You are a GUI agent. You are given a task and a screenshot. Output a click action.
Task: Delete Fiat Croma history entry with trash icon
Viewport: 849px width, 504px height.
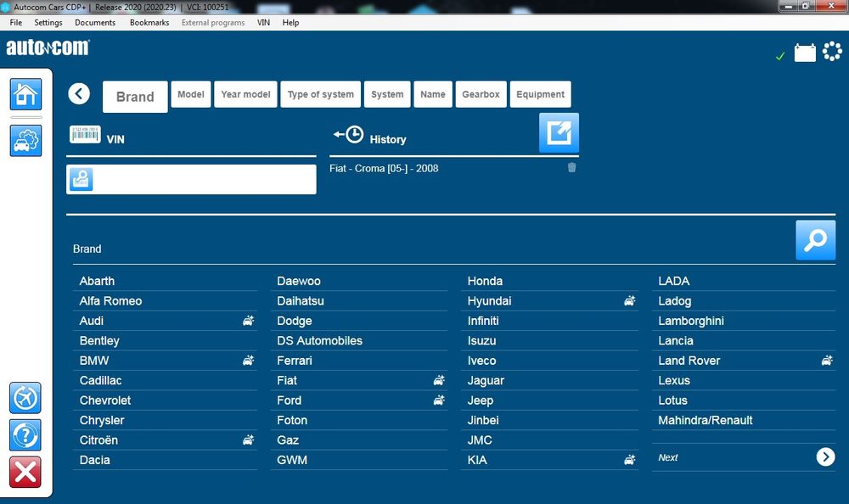(x=571, y=168)
